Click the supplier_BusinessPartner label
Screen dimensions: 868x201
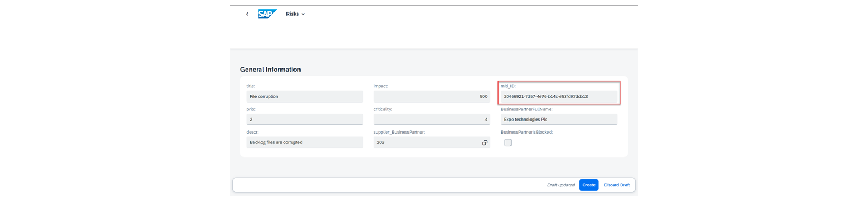tap(399, 132)
